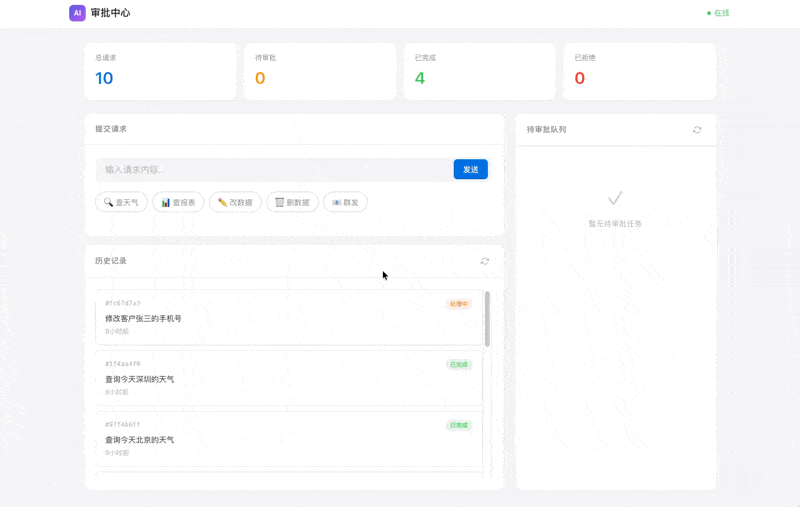
Task: Open the 待审批 statistics card
Action: point(320,71)
